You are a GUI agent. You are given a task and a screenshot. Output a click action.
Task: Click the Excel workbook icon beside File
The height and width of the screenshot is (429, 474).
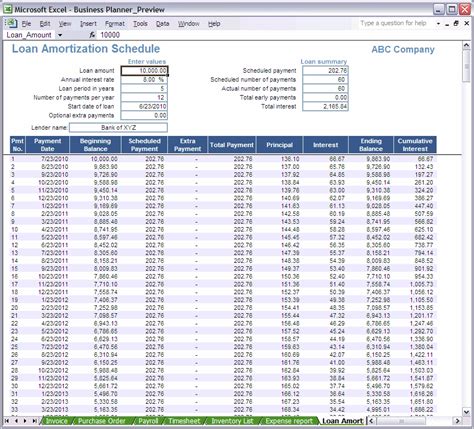pos(11,24)
